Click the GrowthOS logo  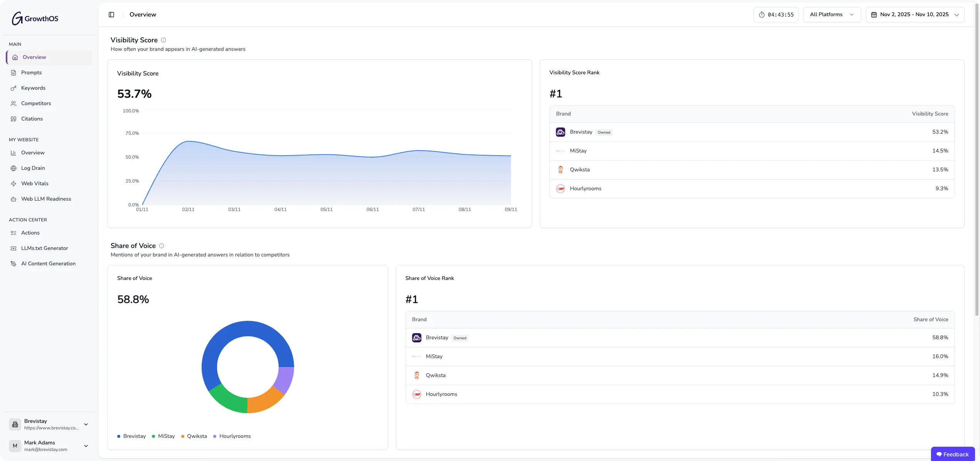[34, 18]
